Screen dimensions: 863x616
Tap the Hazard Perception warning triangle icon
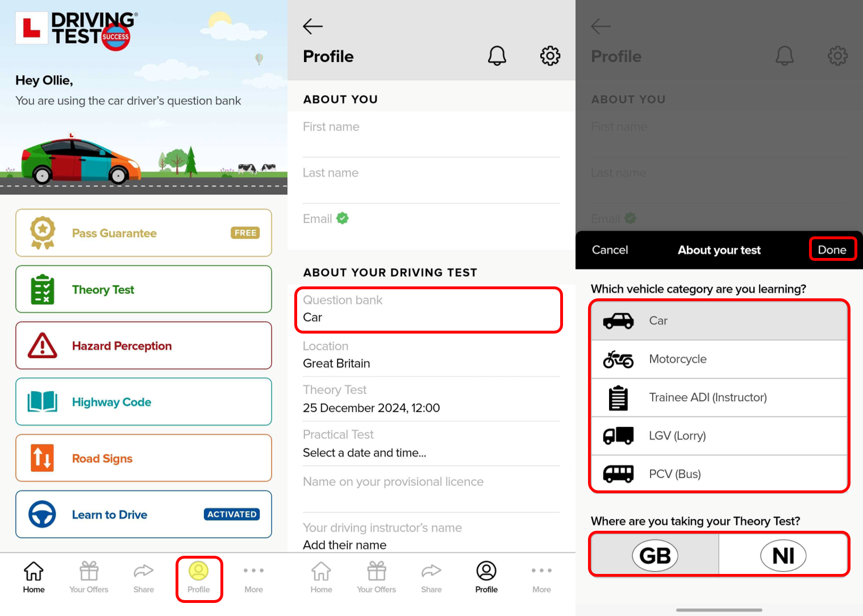click(x=43, y=346)
